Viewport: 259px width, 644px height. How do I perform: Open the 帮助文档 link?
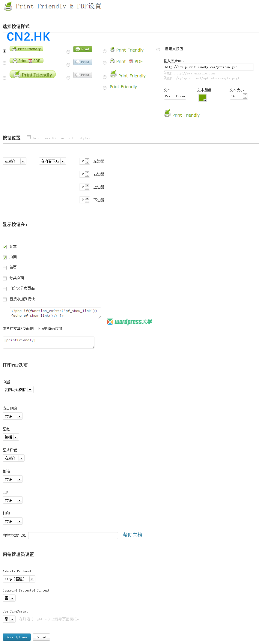(x=132, y=535)
